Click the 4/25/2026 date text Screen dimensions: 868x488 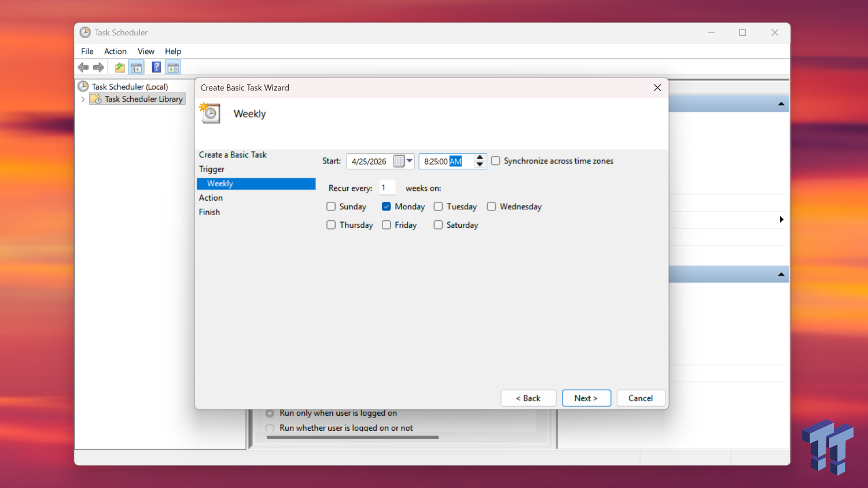pyautogui.click(x=369, y=162)
